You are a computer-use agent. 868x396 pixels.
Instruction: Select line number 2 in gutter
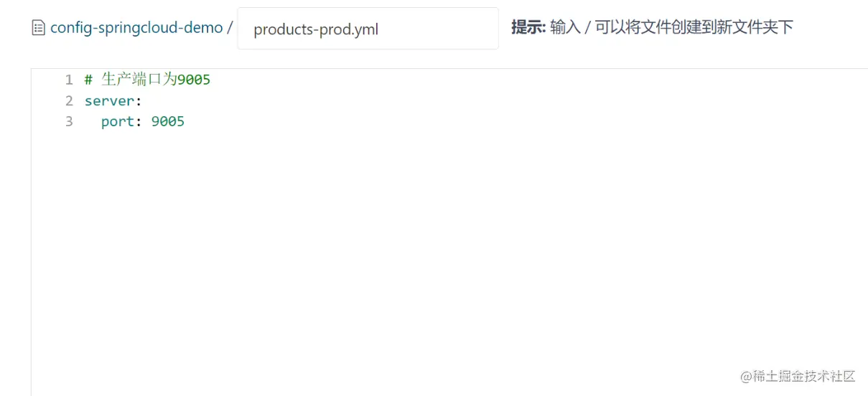(x=69, y=101)
